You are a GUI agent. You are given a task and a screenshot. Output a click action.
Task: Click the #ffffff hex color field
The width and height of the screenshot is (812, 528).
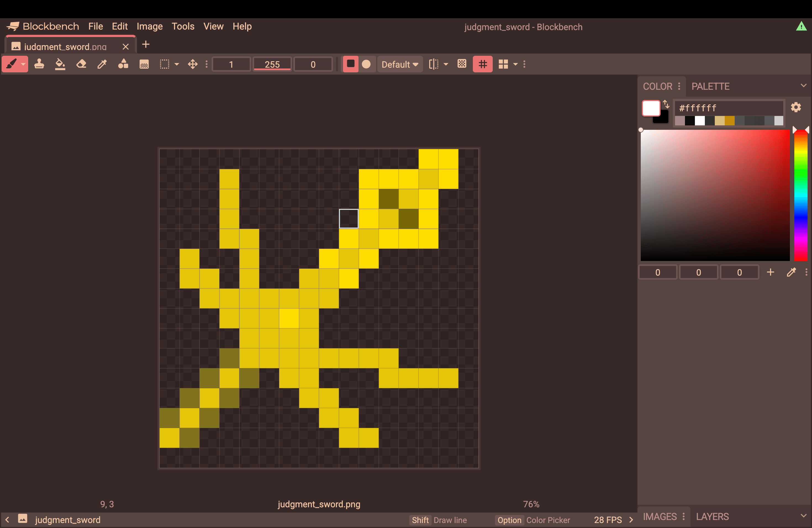[729, 108]
